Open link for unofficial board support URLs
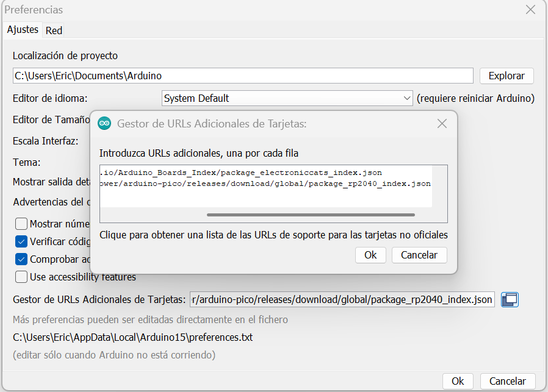The width and height of the screenshot is (548, 392). click(x=273, y=235)
